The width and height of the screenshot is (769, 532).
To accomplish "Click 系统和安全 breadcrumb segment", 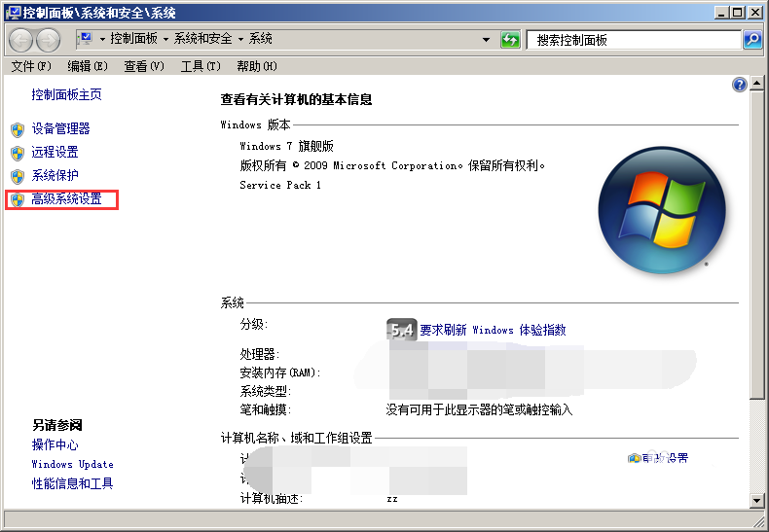I will (203, 39).
